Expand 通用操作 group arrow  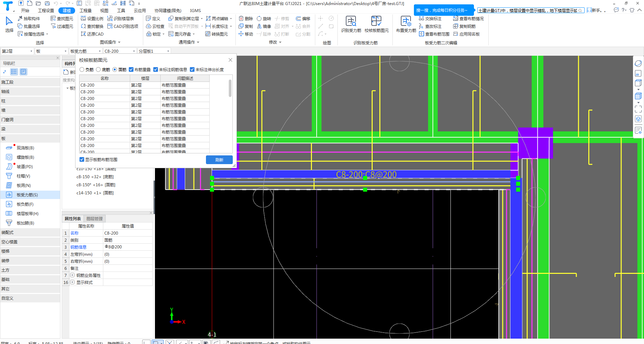(198, 42)
